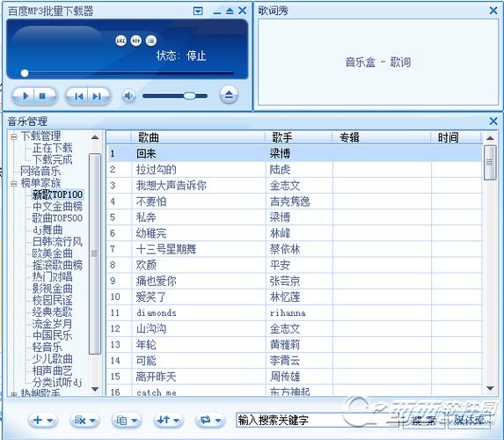
Task: Click the 歌曲 column header
Action: pyautogui.click(x=198, y=137)
